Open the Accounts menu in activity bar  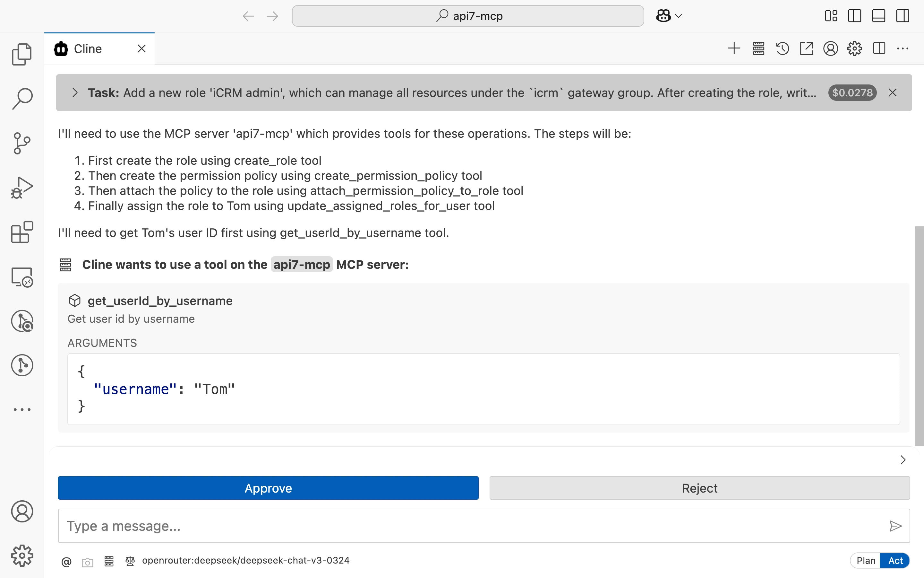pos(22,512)
